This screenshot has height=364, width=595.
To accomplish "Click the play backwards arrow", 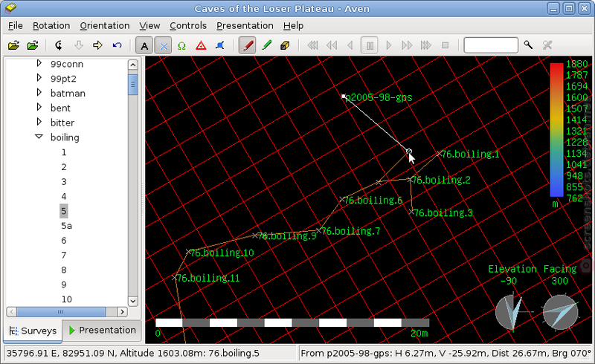I will click(350, 45).
